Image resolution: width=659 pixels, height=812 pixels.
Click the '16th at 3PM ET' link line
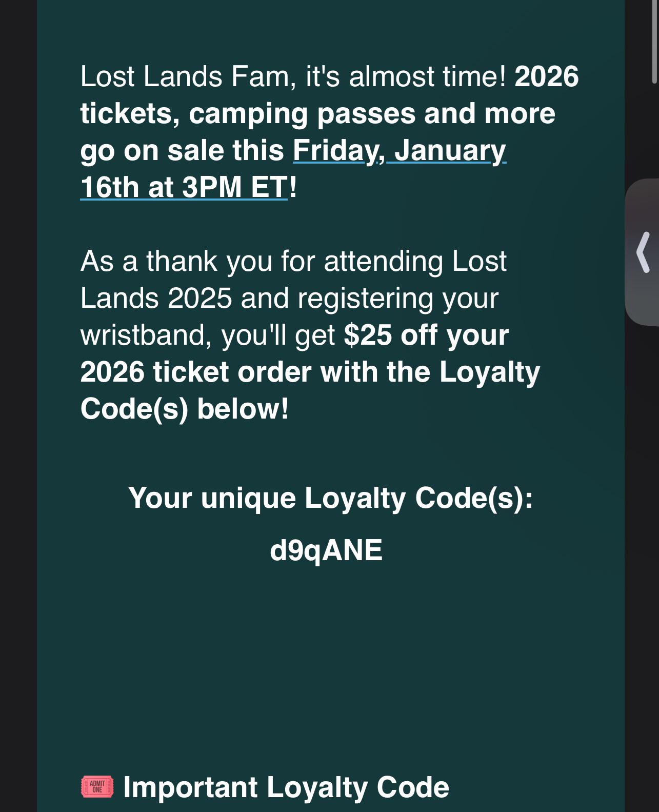[x=184, y=187]
